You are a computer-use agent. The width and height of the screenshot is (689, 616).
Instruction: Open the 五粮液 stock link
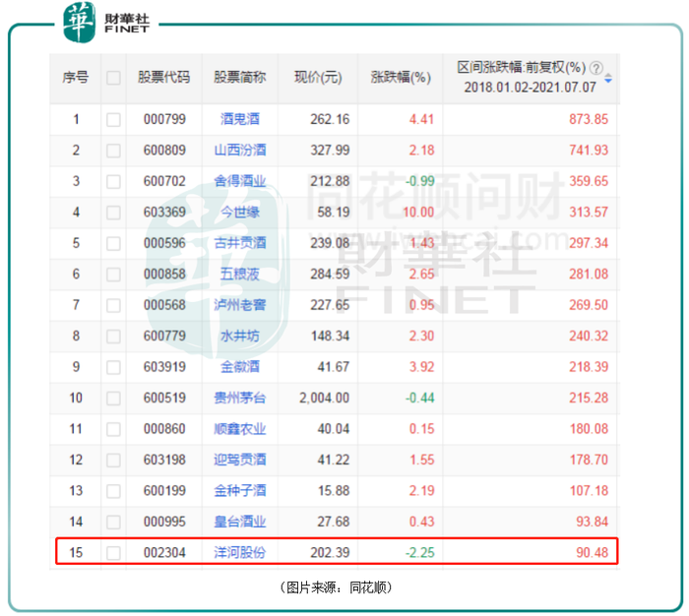(240, 275)
